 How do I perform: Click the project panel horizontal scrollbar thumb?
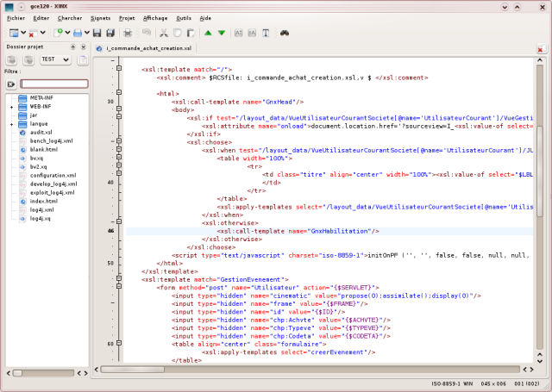pyautogui.click(x=17, y=373)
